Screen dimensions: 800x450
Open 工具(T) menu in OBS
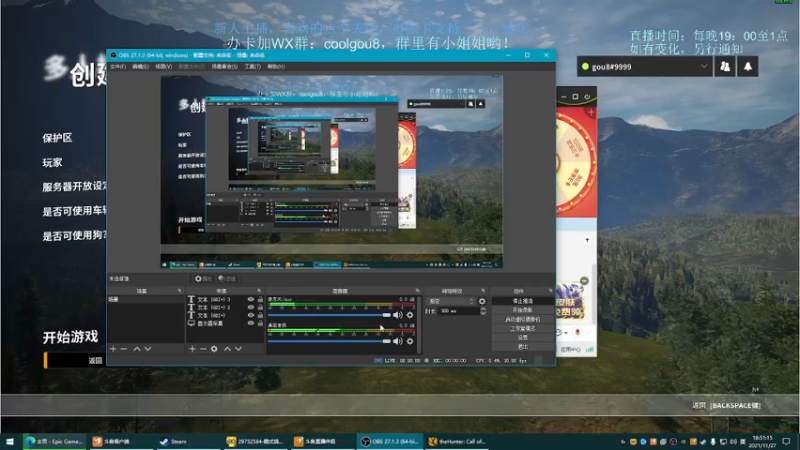253,66
